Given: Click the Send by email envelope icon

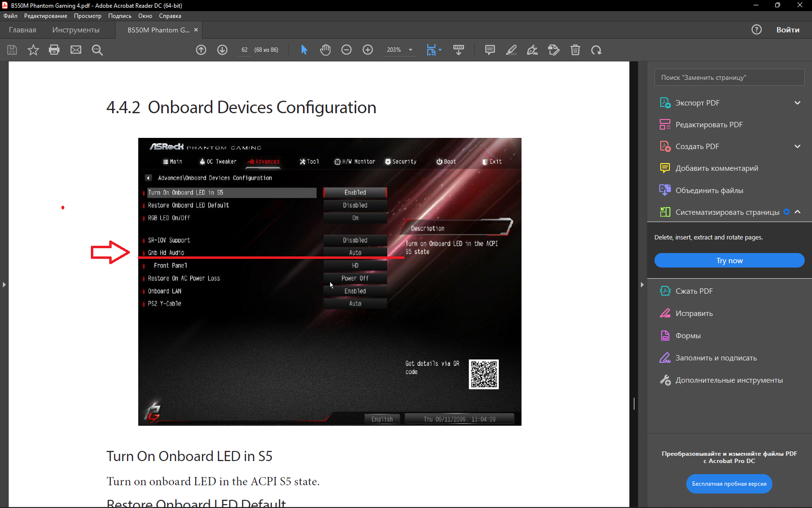Looking at the screenshot, I should click(76, 50).
